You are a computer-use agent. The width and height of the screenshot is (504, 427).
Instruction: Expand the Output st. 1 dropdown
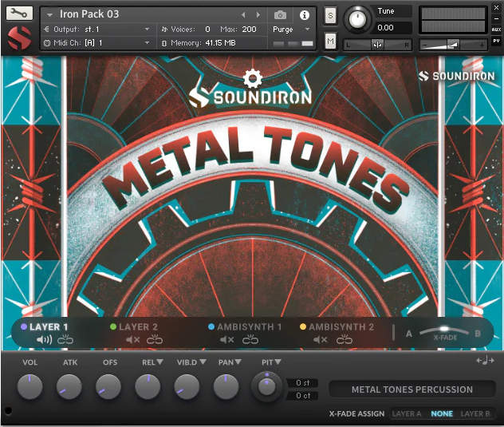147,30
